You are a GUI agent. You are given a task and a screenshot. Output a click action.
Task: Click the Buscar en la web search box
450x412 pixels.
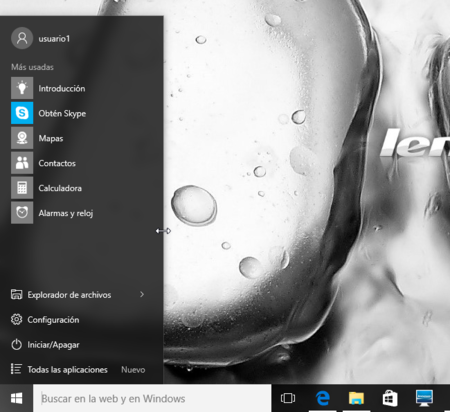(152, 398)
